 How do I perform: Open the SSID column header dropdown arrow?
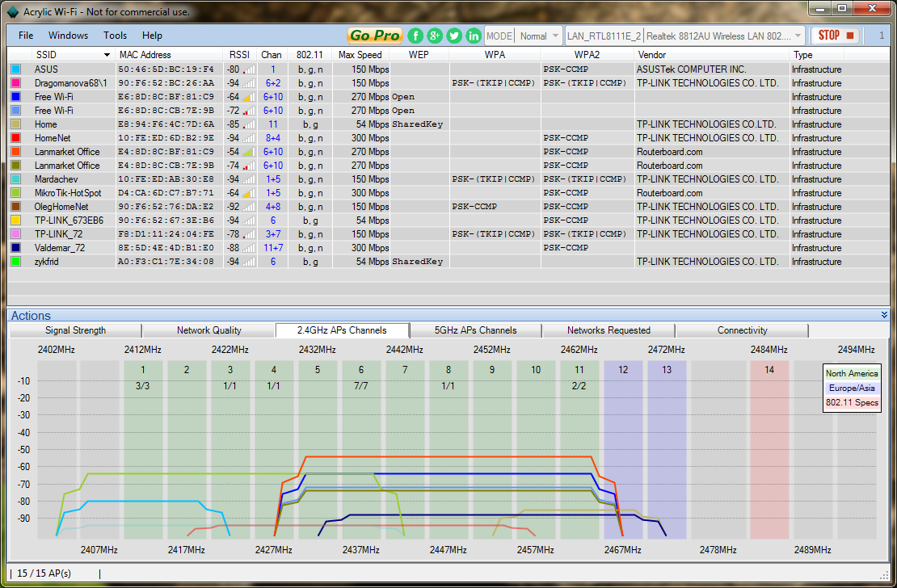(107, 55)
